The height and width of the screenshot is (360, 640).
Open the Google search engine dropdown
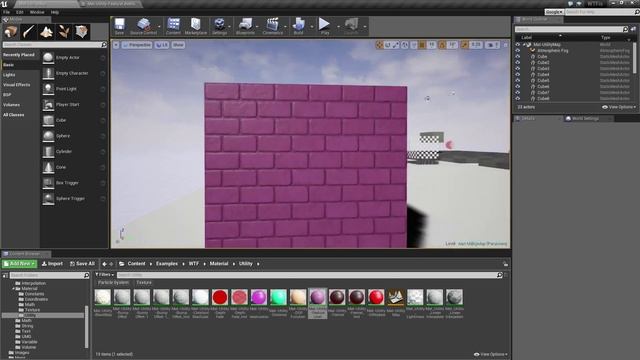(x=554, y=12)
